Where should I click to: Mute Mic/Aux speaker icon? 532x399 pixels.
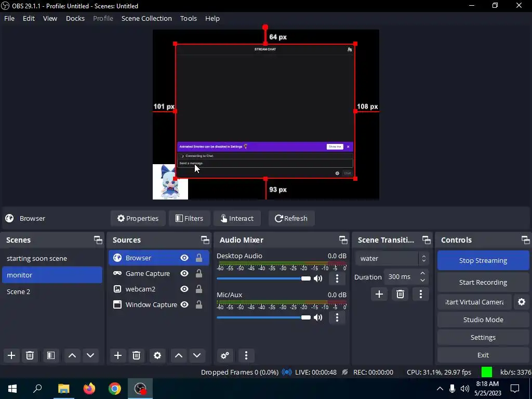coord(318,317)
